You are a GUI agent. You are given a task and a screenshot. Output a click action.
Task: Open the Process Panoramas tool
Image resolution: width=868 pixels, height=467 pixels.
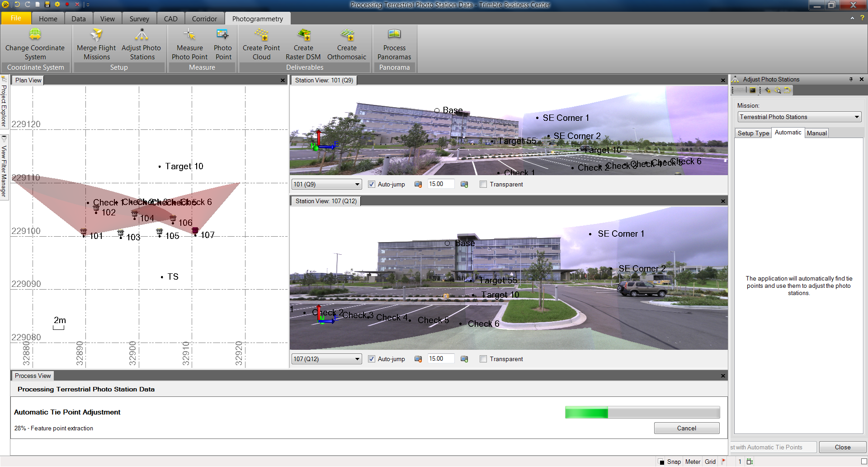[394, 35]
